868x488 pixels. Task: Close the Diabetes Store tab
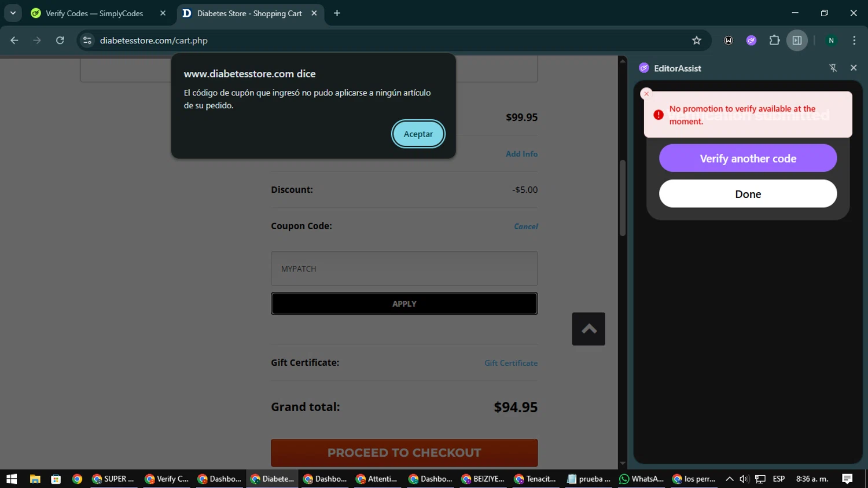pos(314,13)
